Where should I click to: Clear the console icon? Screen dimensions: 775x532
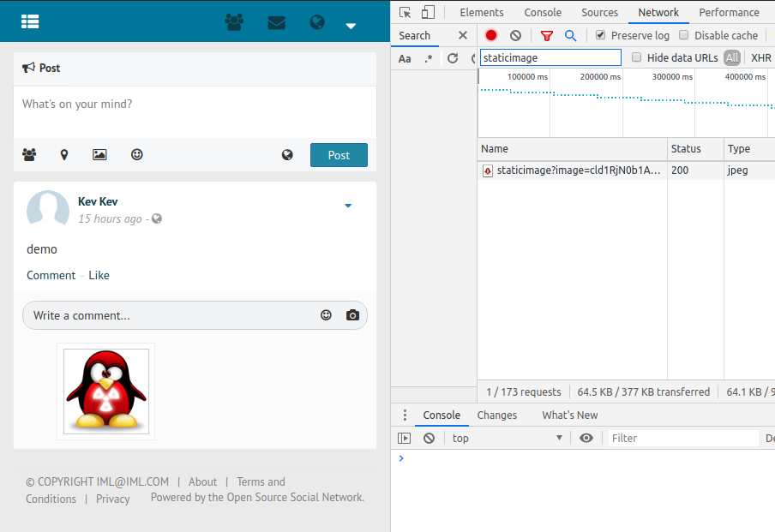click(429, 438)
